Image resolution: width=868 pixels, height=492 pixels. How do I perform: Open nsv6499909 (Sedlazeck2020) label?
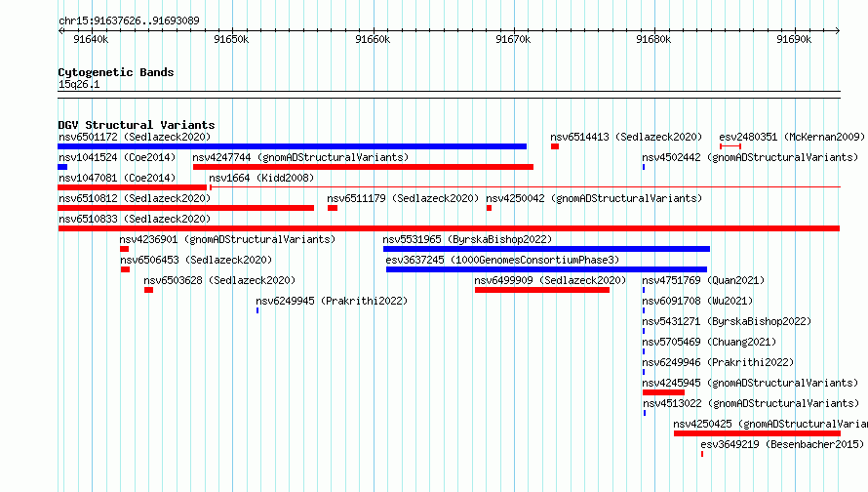click(550, 280)
